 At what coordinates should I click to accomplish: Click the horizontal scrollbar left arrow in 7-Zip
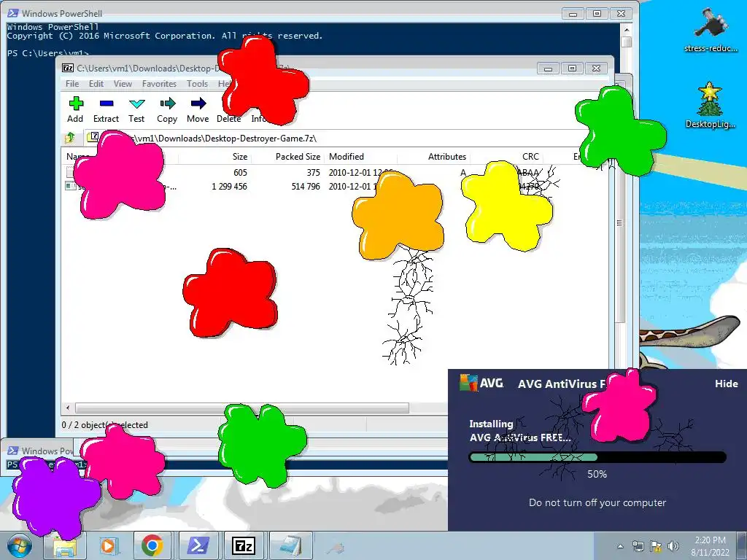tap(68, 408)
